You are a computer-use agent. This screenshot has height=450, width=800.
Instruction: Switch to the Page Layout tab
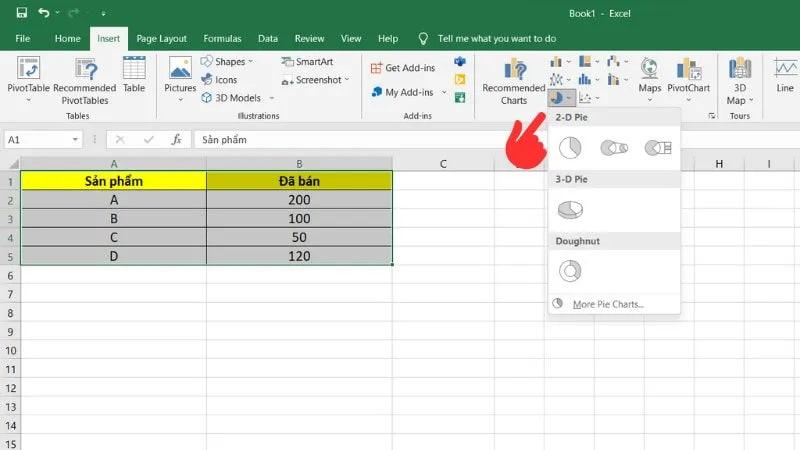pos(161,39)
